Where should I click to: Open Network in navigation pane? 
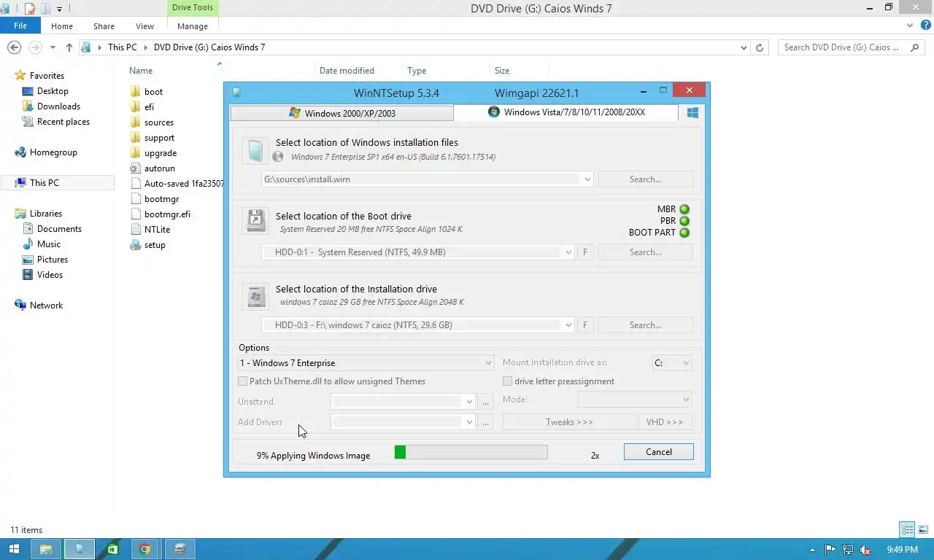(x=46, y=306)
